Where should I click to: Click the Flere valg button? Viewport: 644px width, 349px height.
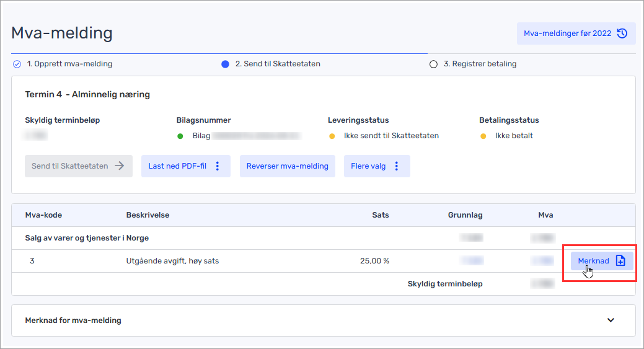coord(377,166)
